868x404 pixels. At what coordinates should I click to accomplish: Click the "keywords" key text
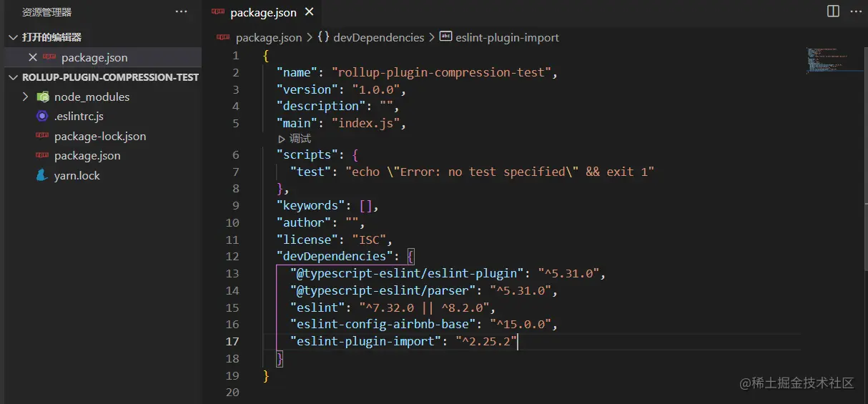pyautogui.click(x=311, y=205)
